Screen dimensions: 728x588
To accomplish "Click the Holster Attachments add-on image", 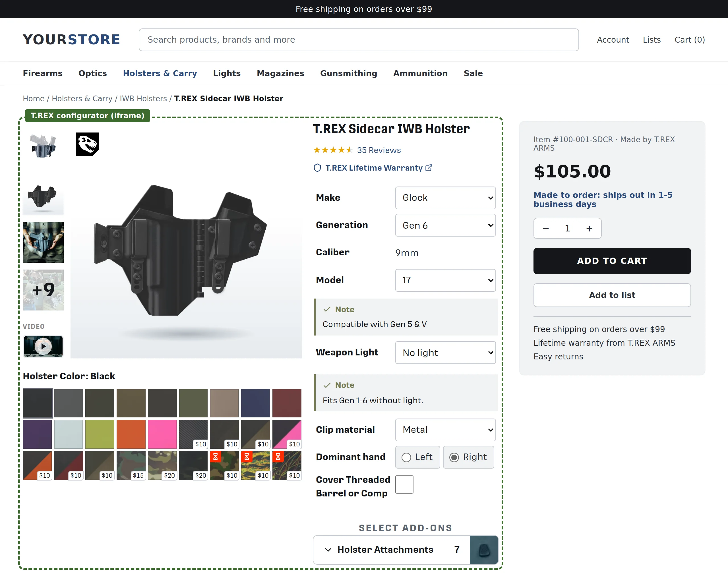I will (484, 549).
